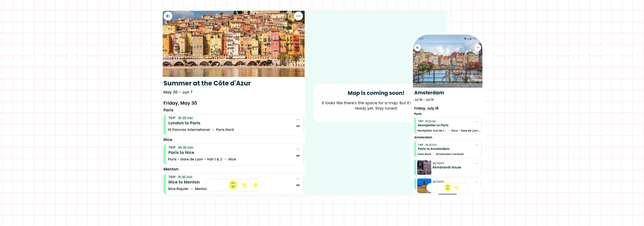
Task: Select the day dot after Fri 18
Action: point(456,187)
